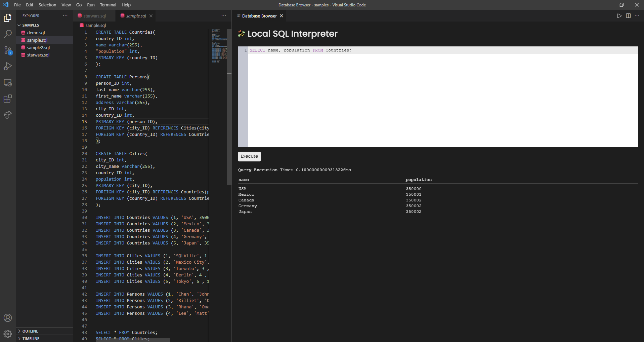Click the Accounts icon
The image size is (644, 342).
click(x=8, y=318)
